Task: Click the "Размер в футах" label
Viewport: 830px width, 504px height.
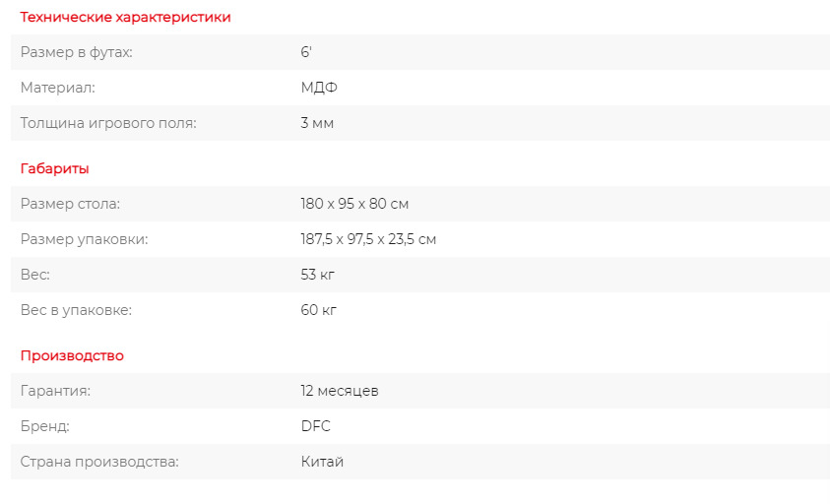Action: click(x=76, y=52)
